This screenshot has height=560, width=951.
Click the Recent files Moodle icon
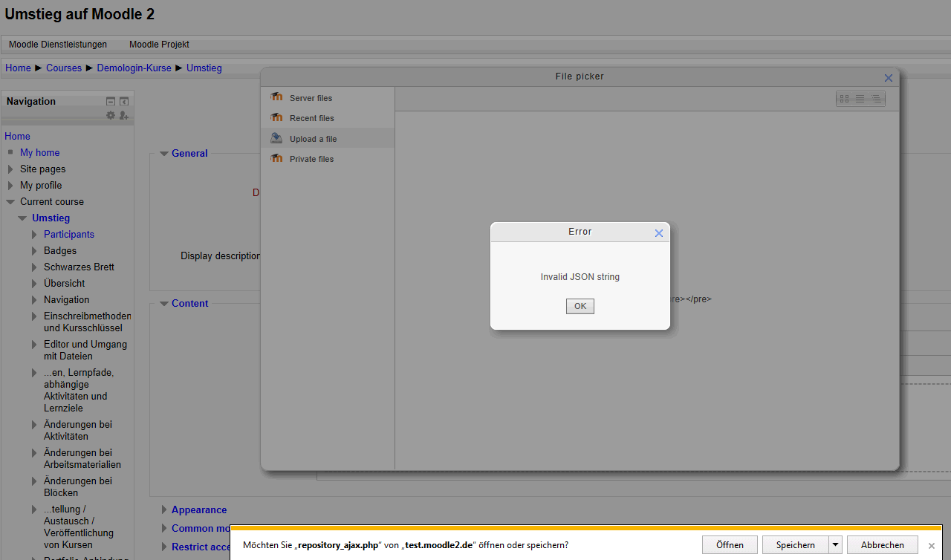[276, 117]
